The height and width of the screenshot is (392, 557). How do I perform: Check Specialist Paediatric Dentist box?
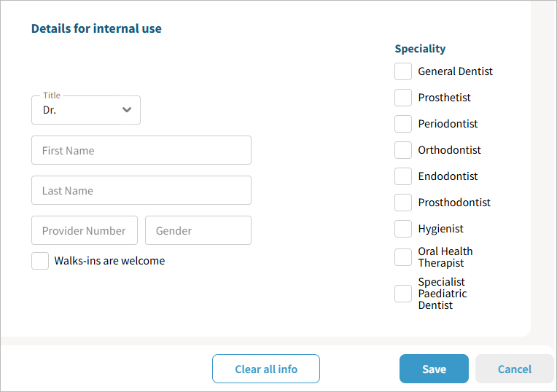coord(403,294)
